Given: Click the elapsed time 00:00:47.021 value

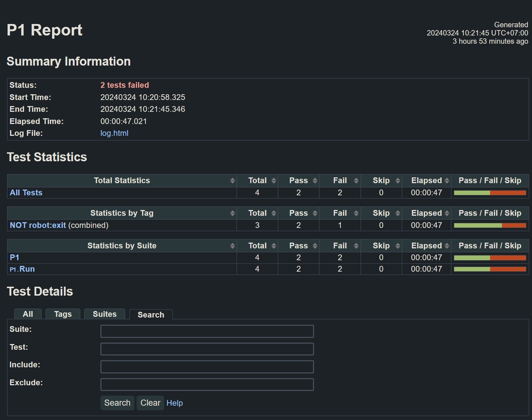Looking at the screenshot, I should coord(124,121).
